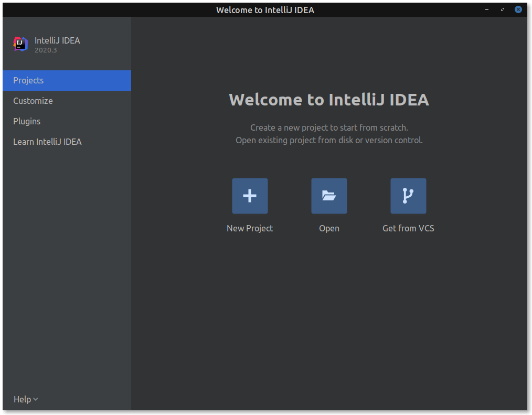Minimize the Welcome window
Image resolution: width=532 pixels, height=415 pixels.
[x=487, y=9]
